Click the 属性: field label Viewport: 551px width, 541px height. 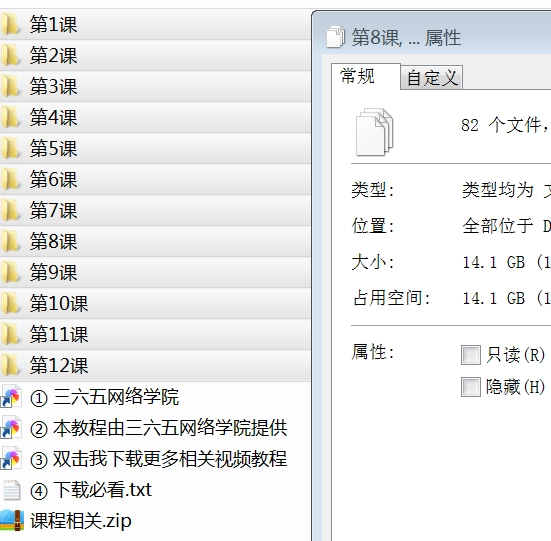pos(373,352)
